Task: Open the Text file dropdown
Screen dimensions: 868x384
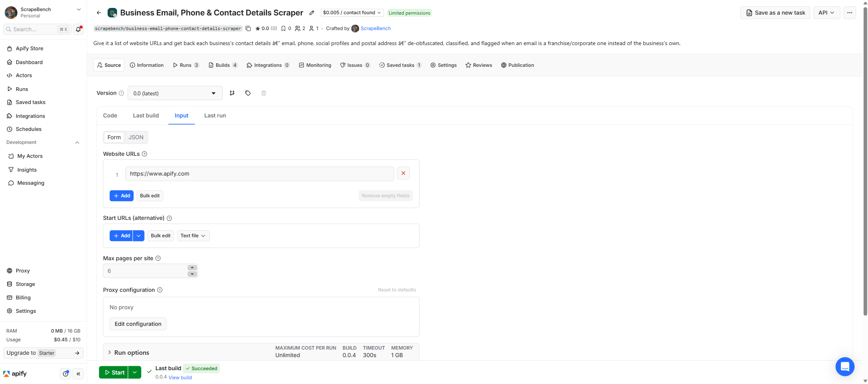Action: pyautogui.click(x=193, y=236)
